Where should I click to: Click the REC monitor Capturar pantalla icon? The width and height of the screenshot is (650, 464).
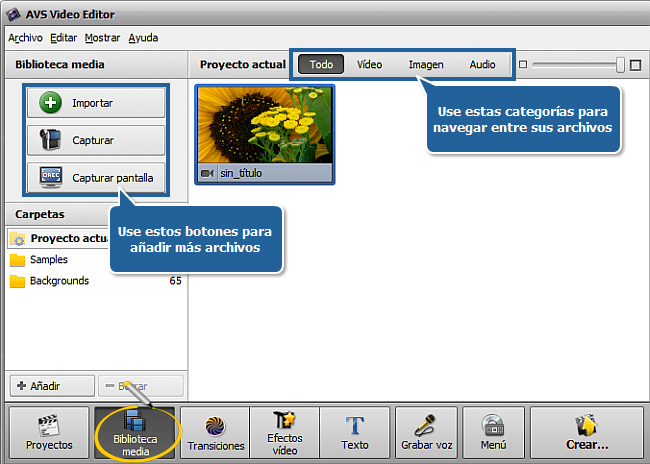(x=51, y=177)
